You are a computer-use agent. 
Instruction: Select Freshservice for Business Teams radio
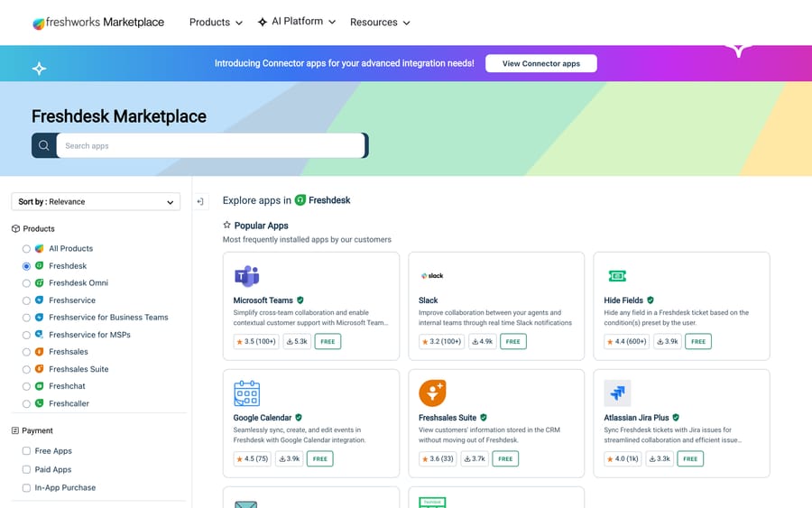click(26, 318)
